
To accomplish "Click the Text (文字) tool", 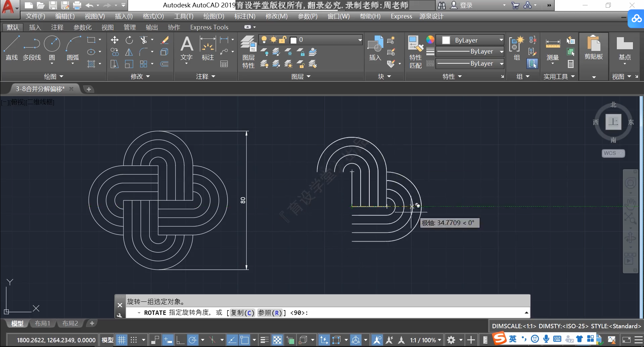I will (186, 49).
